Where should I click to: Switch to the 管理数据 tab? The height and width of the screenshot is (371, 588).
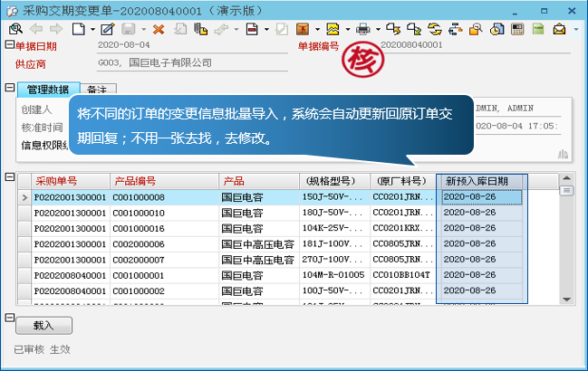(x=47, y=90)
